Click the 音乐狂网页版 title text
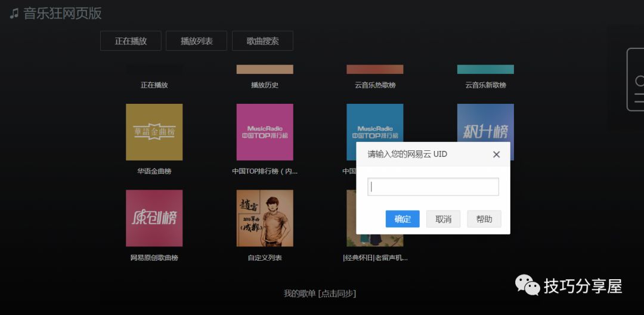Image resolution: width=644 pixels, height=315 pixels. (x=63, y=14)
